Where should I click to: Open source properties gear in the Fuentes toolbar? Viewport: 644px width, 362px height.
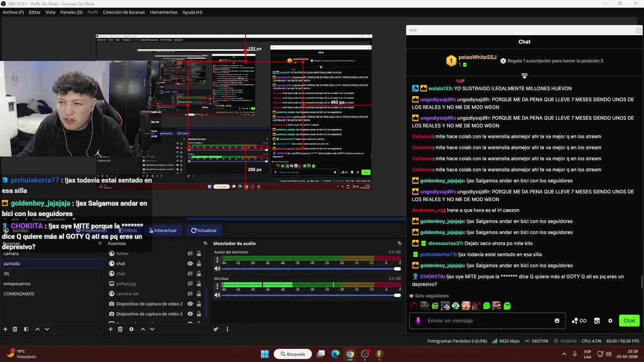[x=131, y=329]
